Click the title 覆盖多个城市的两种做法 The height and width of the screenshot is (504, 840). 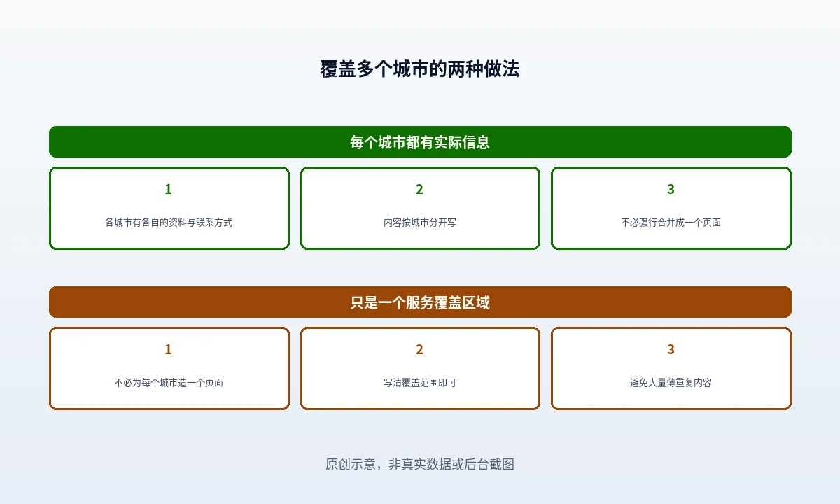tap(420, 69)
